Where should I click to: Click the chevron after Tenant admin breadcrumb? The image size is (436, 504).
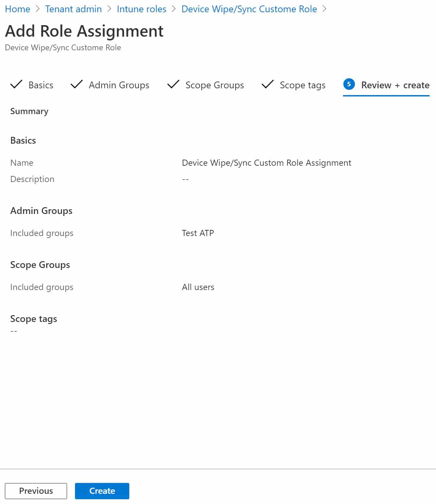point(109,9)
